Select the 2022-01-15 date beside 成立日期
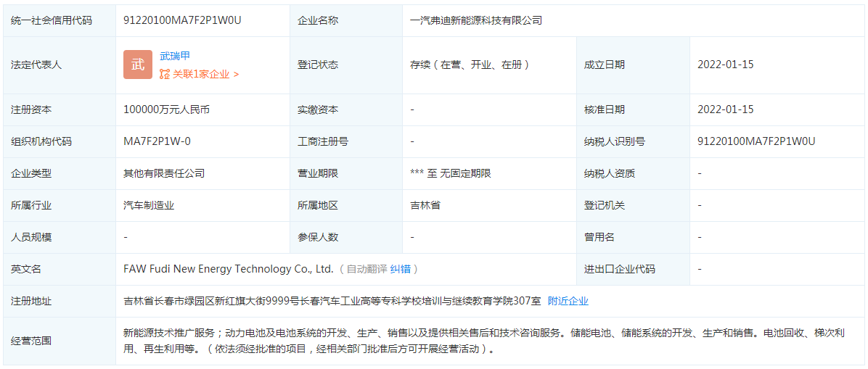This screenshot has width=868, height=369. (726, 65)
